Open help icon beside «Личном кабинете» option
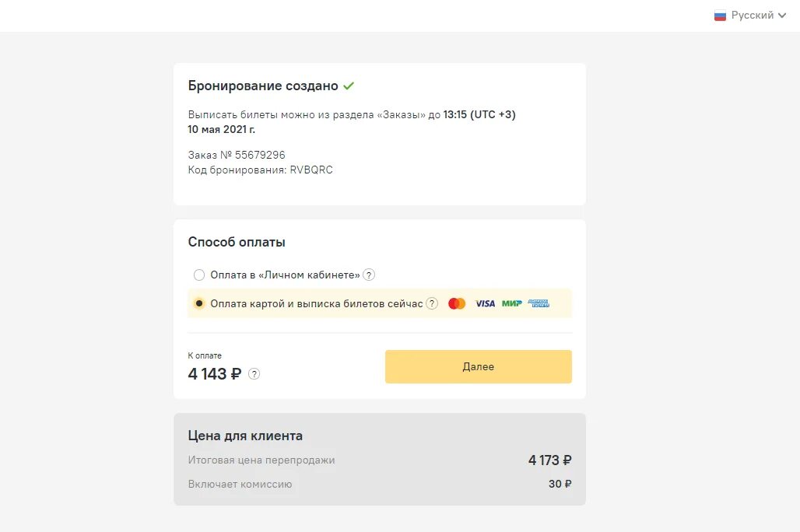 pos(369,275)
